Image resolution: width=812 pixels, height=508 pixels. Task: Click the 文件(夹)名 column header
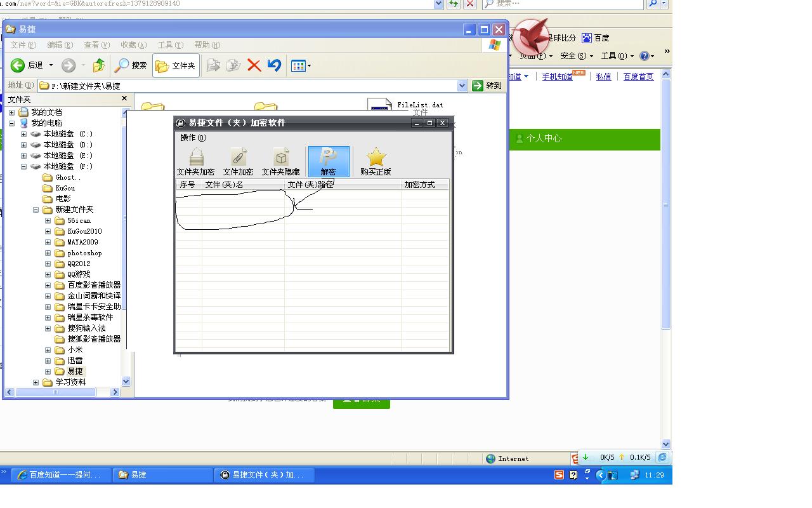tap(243, 185)
